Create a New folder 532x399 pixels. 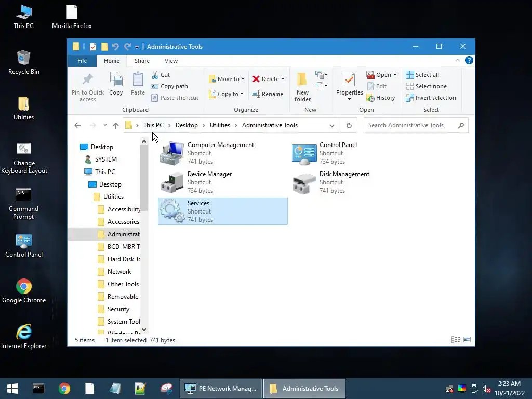point(302,87)
